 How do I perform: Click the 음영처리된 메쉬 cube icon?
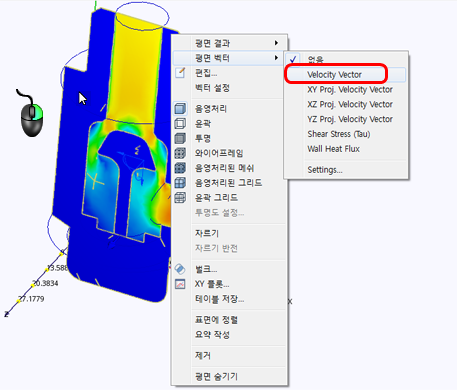pyautogui.click(x=180, y=168)
